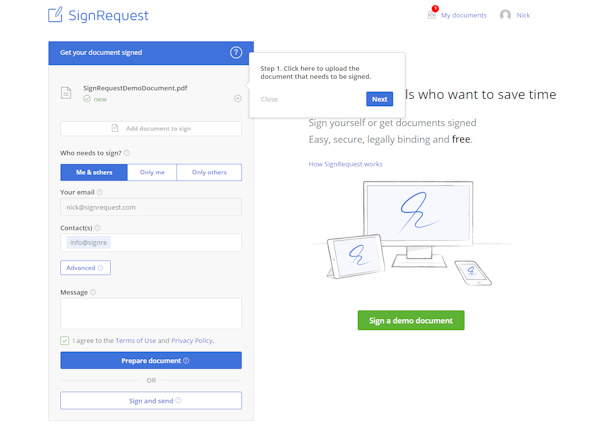600x443 pixels.
Task: Select the Only me option
Action: tap(152, 173)
